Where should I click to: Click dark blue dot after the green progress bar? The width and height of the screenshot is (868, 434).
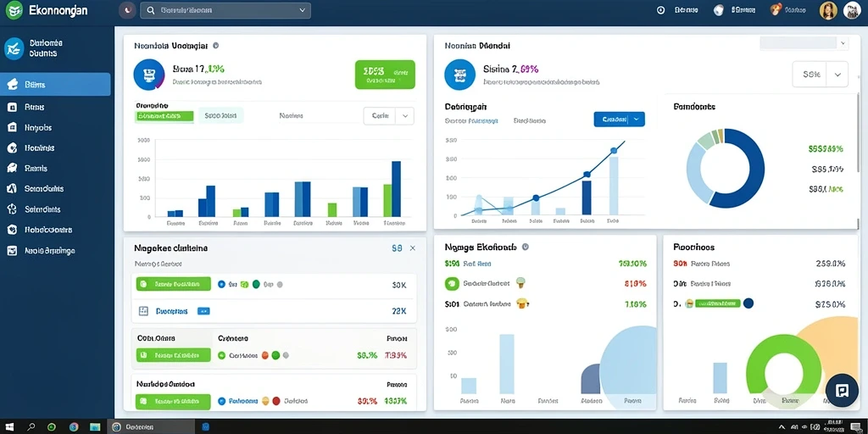[748, 303]
